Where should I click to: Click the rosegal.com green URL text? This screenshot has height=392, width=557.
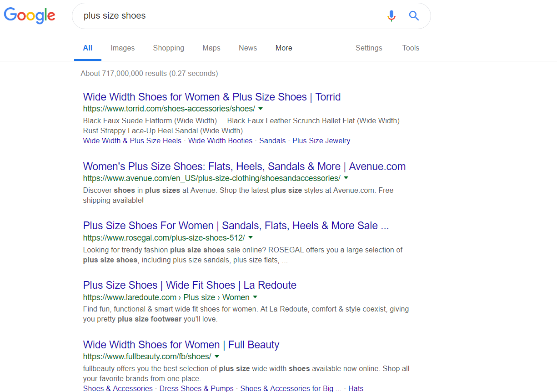pos(164,238)
